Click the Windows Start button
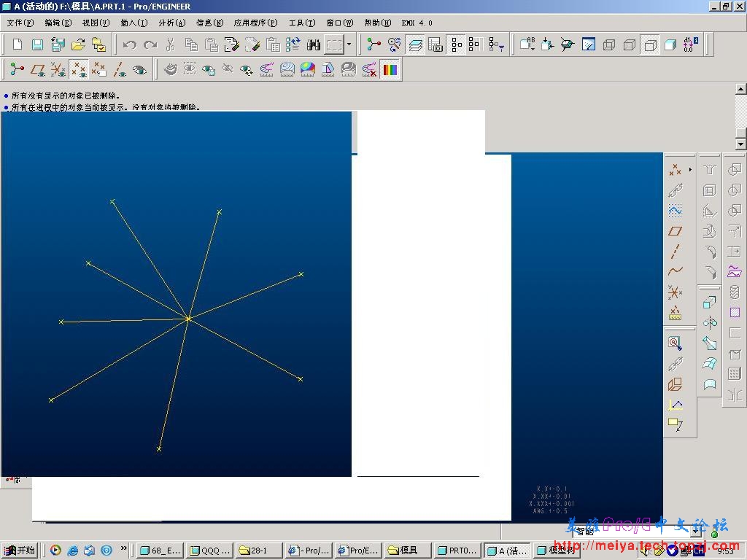The height and width of the screenshot is (560, 747). coord(19,551)
